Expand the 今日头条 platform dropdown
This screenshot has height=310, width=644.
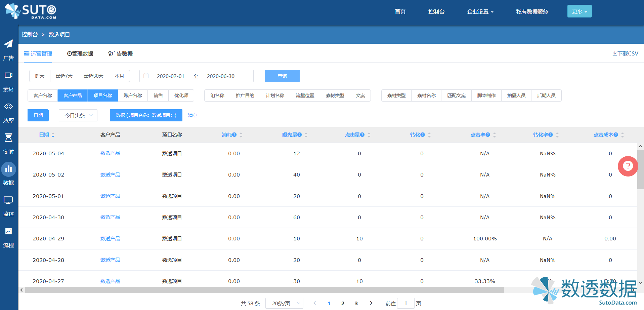click(x=78, y=115)
